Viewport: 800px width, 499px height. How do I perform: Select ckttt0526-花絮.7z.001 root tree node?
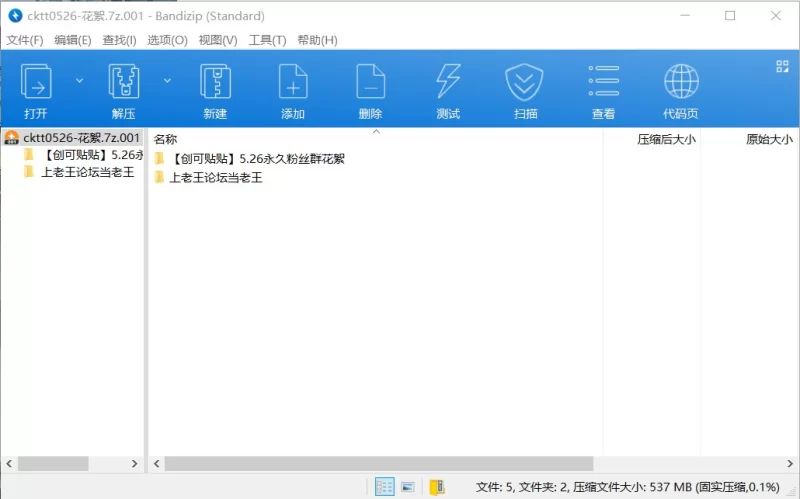point(72,138)
